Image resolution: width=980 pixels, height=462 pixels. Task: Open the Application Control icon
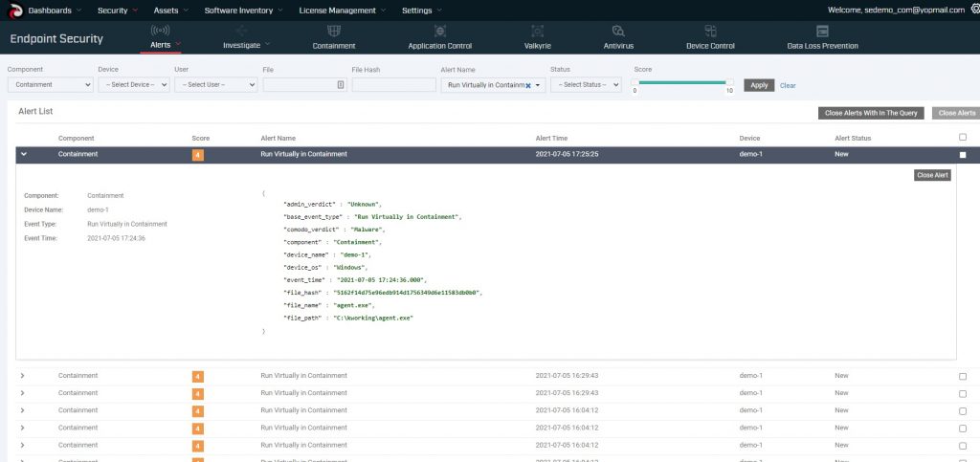point(440,31)
